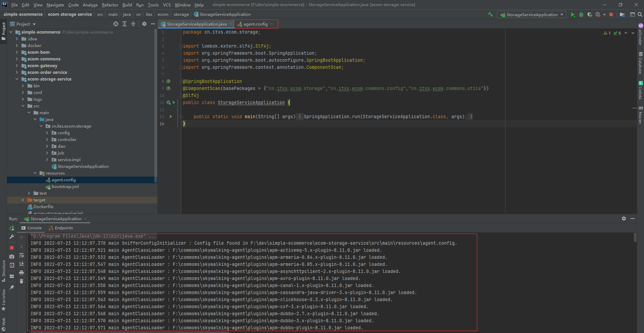Click the Select Opened File target icon
This screenshot has height=333, width=644.
tap(116, 24)
